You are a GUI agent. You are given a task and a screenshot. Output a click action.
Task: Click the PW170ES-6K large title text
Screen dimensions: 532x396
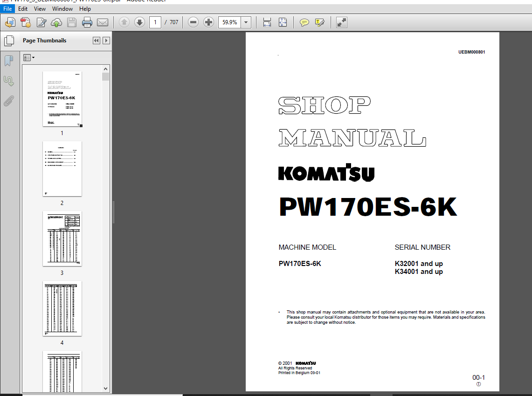(368, 207)
